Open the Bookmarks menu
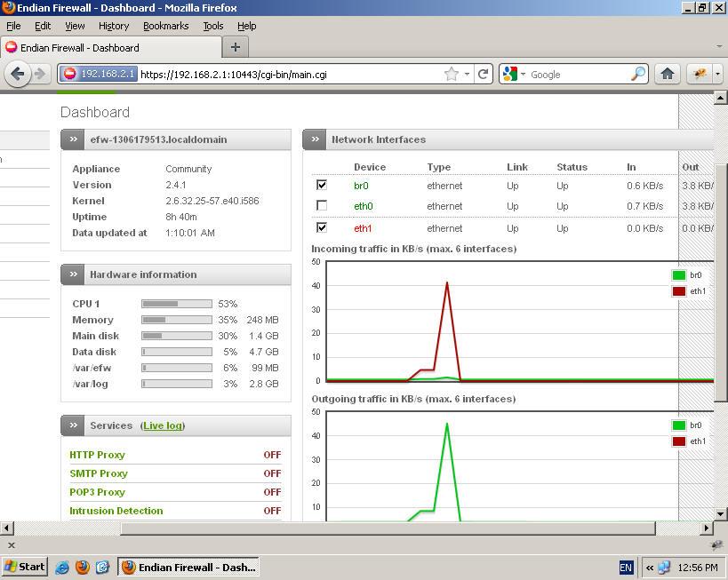728x580 pixels. pos(165,26)
